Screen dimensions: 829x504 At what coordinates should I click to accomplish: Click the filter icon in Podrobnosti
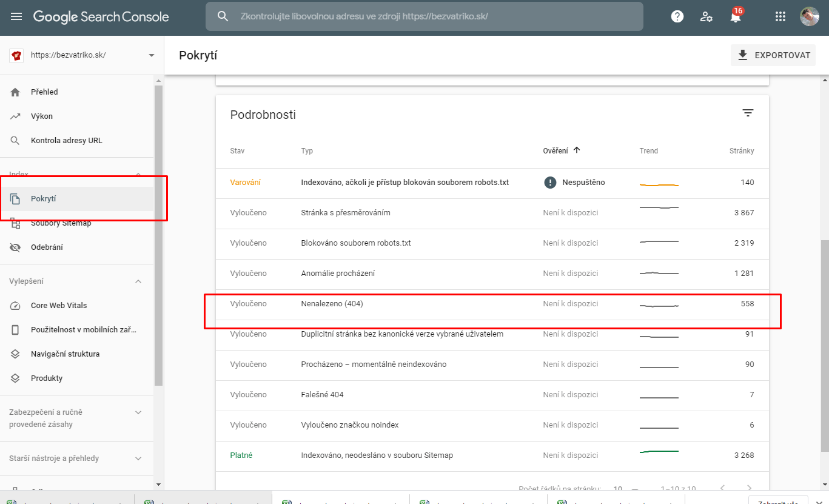point(748,113)
